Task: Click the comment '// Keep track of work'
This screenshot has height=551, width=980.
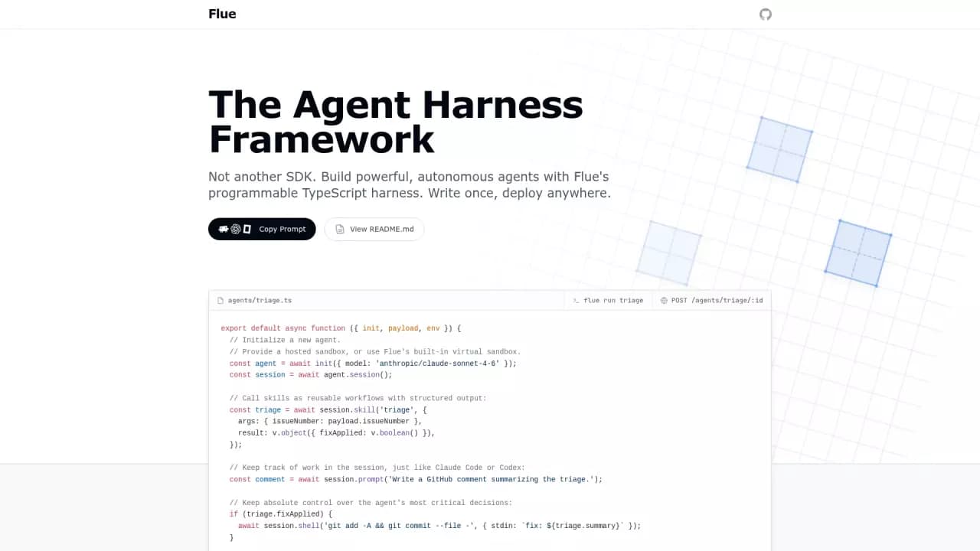Action: tap(377, 468)
